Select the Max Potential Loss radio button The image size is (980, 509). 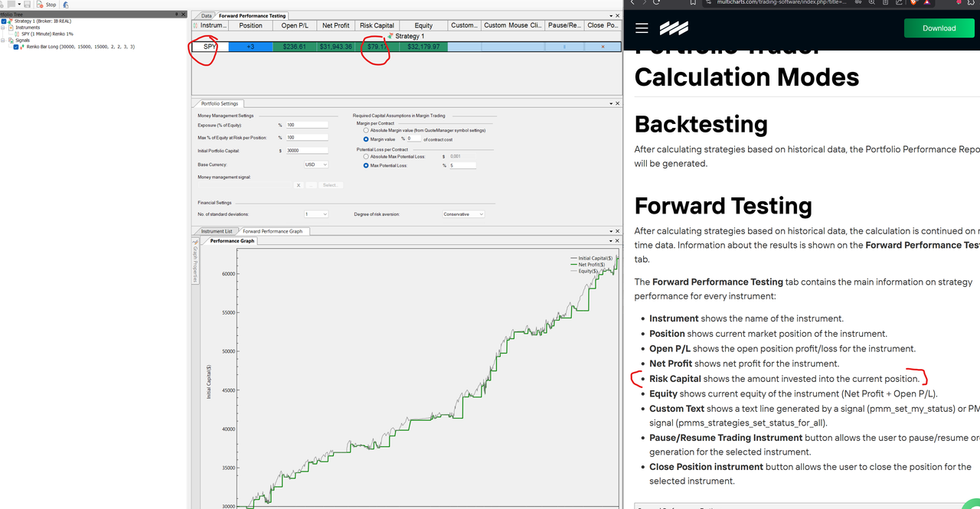click(x=366, y=165)
